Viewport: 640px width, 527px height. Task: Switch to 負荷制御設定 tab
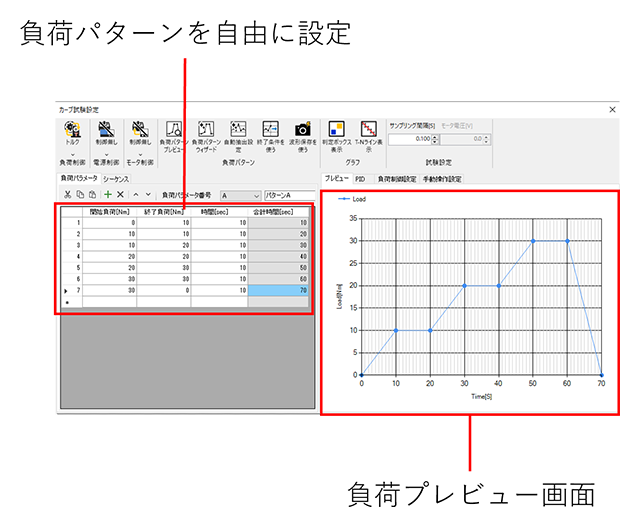[397, 179]
